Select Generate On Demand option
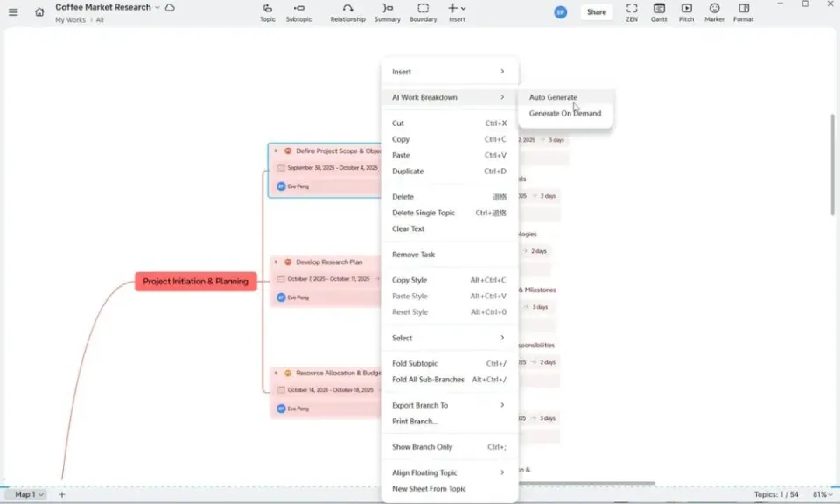The width and height of the screenshot is (840, 504). tap(564, 113)
